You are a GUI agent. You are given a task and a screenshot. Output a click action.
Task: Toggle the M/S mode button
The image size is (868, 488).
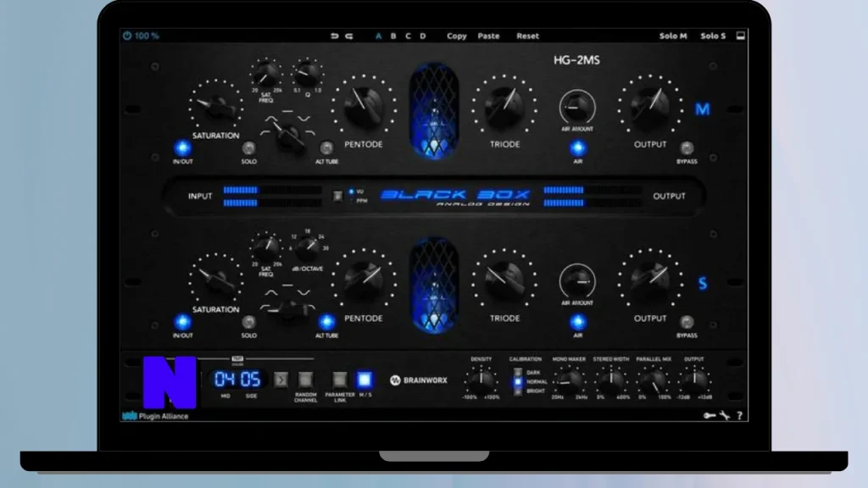[x=364, y=380]
